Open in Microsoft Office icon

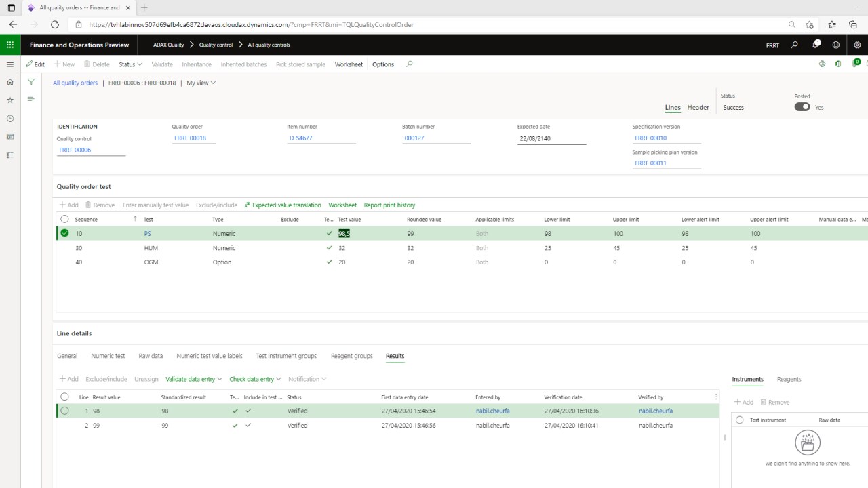coord(839,64)
